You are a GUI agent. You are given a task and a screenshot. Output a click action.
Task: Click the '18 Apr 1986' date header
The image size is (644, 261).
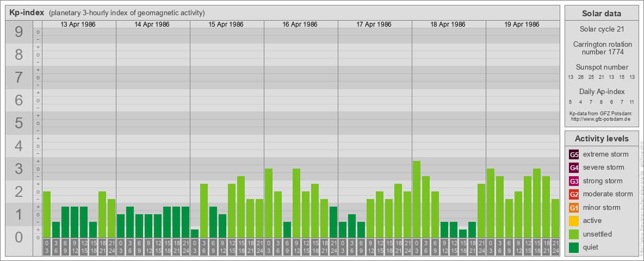tap(448, 24)
